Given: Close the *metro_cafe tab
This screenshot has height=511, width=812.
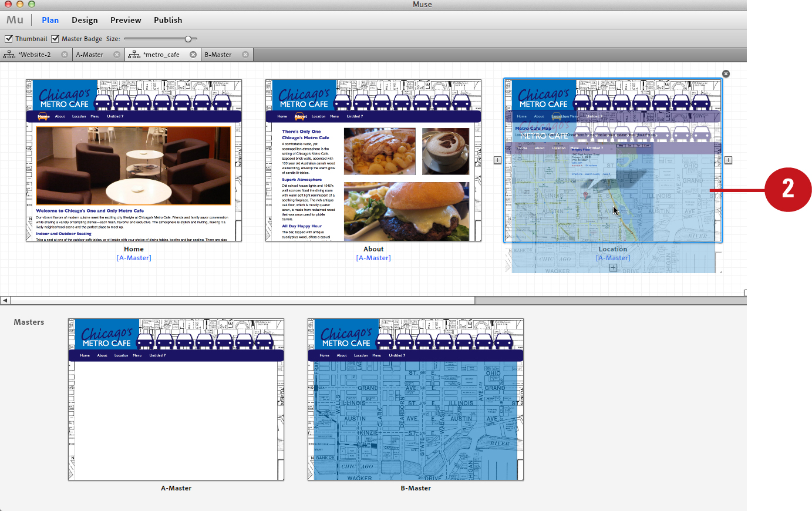Looking at the screenshot, I should click(x=193, y=55).
